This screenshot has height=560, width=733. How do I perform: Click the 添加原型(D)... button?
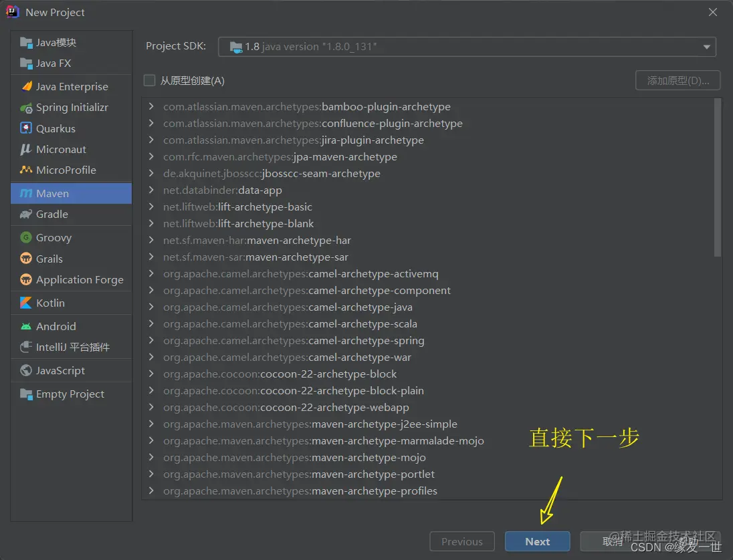[x=677, y=80]
